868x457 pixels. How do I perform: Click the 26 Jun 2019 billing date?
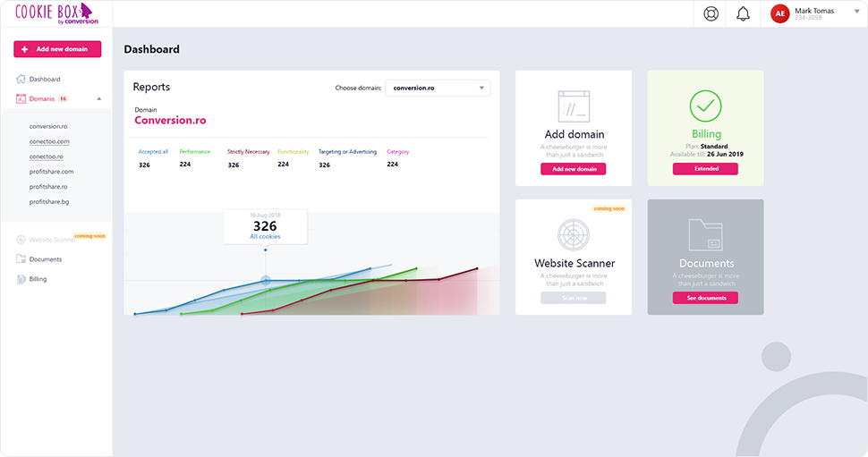(x=725, y=155)
